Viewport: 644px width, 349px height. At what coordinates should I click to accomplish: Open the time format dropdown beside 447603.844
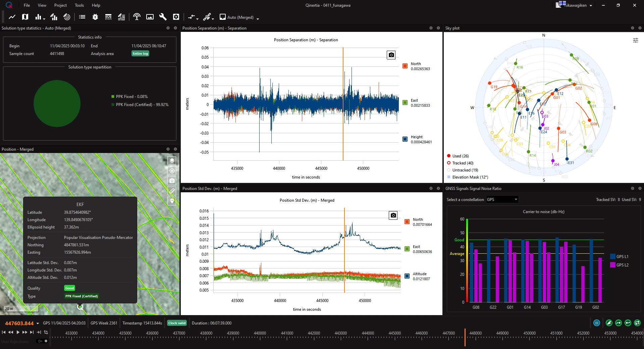coord(38,323)
